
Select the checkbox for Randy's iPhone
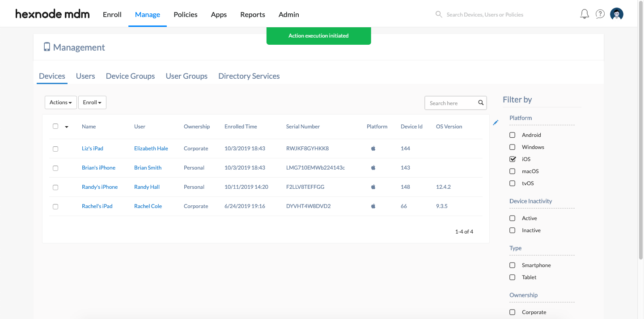[x=55, y=187]
